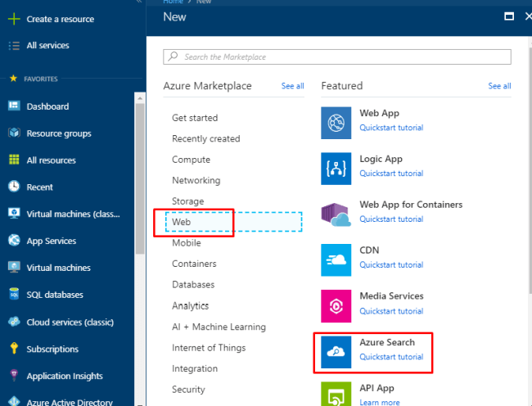The image size is (532, 406).
Task: Click the Logic App featured icon
Action: [336, 169]
